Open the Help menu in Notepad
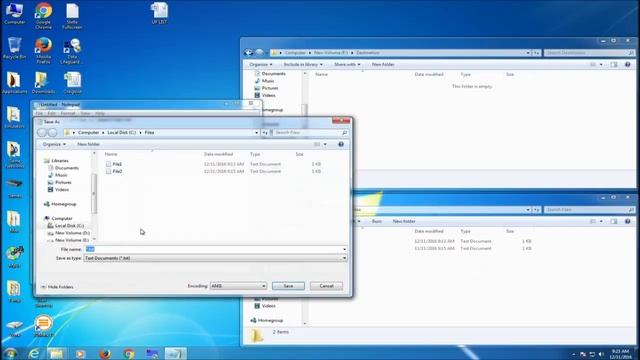 click(x=100, y=113)
